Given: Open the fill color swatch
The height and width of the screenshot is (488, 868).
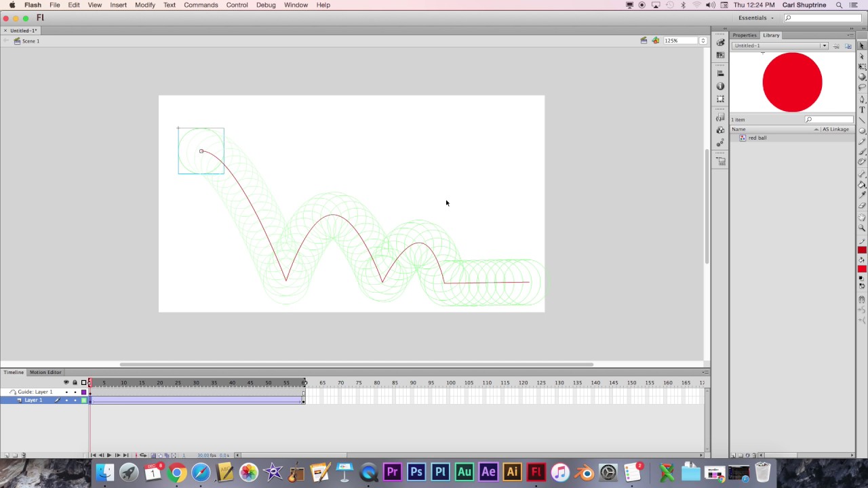Looking at the screenshot, I should coord(862,269).
